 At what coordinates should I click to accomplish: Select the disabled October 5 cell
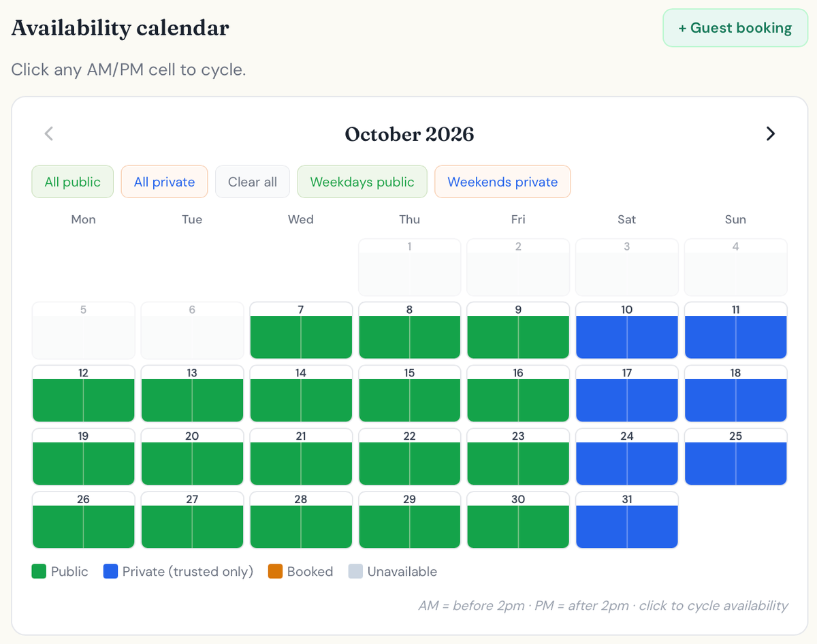[x=83, y=330]
